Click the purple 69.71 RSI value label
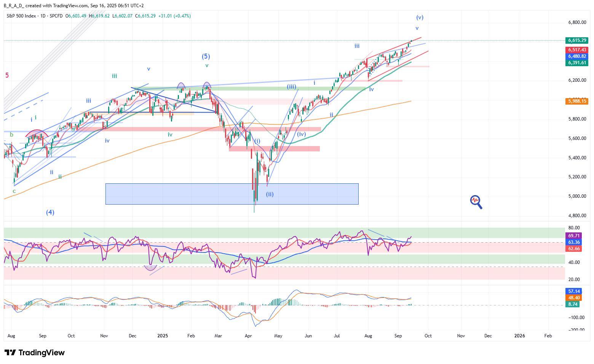The width and height of the screenshot is (594, 364). tap(574, 236)
